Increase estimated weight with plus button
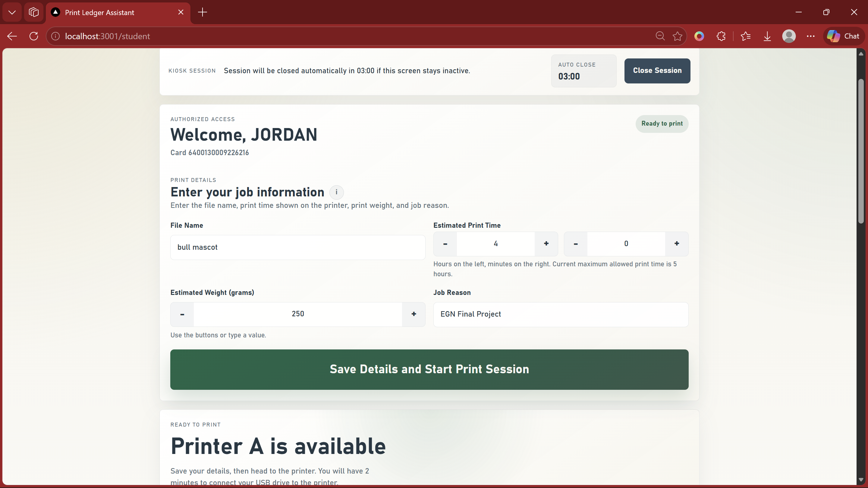This screenshot has width=868, height=488. click(x=414, y=314)
